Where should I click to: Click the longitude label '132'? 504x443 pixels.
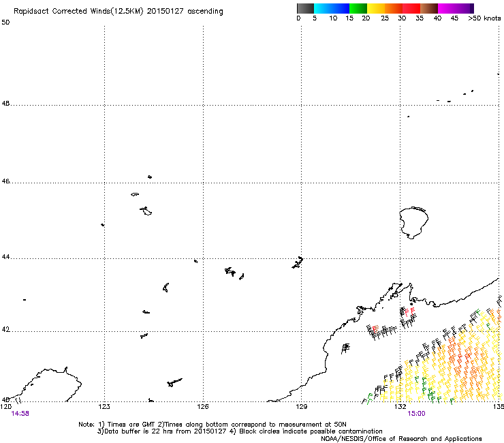pyautogui.click(x=400, y=407)
